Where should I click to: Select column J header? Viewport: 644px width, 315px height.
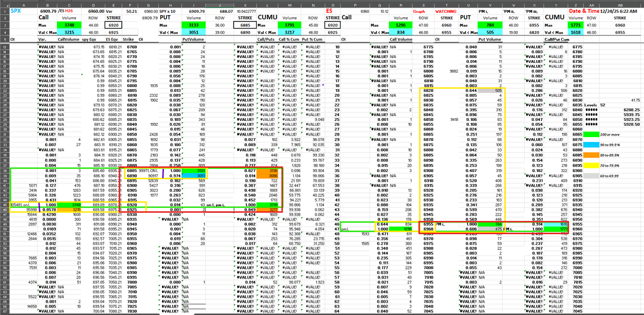(x=220, y=5)
